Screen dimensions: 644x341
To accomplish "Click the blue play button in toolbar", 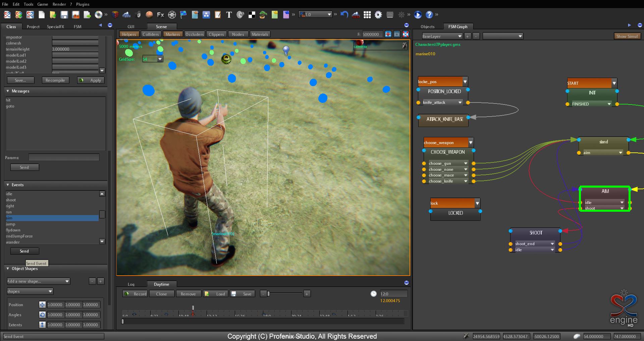I will pyautogui.click(x=418, y=15).
